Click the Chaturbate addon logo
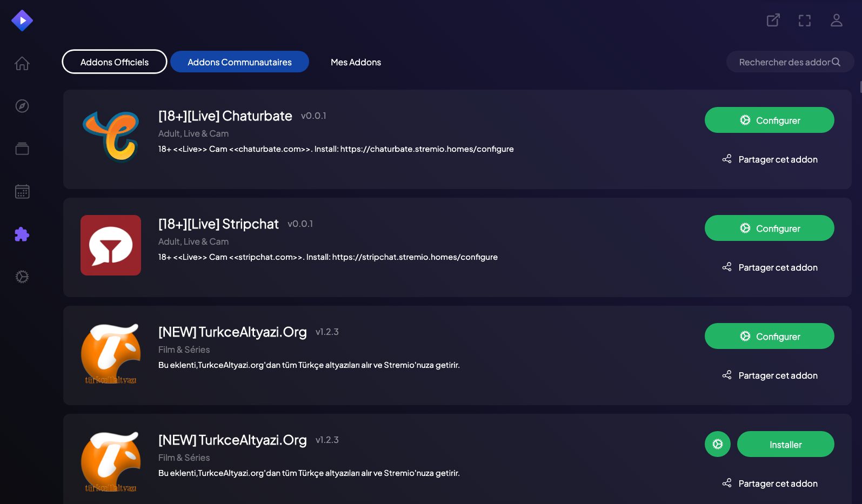The width and height of the screenshot is (862, 504). (111, 137)
